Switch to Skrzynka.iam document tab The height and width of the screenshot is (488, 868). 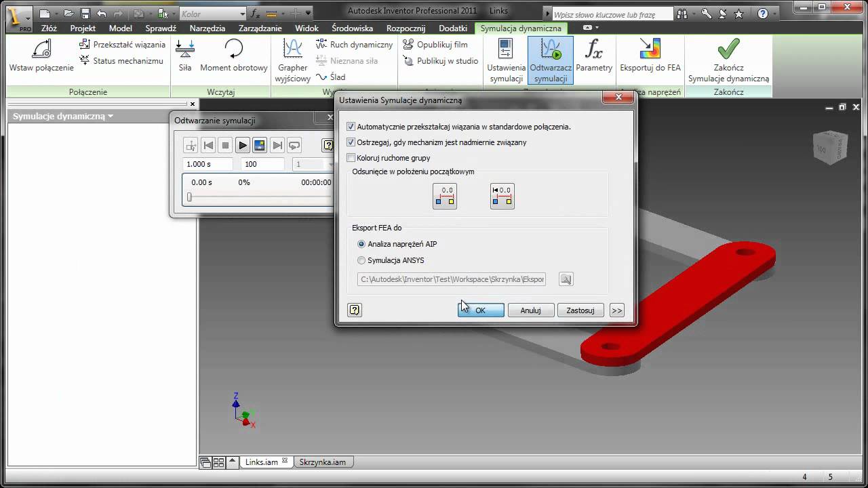322,462
